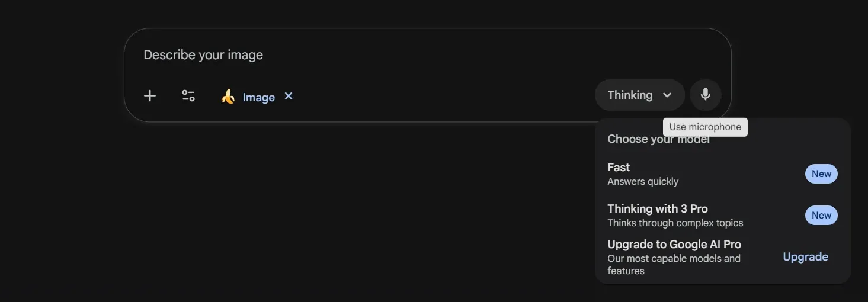Click Upgrade to Google AI Pro heading
868x302 pixels.
[x=674, y=245]
